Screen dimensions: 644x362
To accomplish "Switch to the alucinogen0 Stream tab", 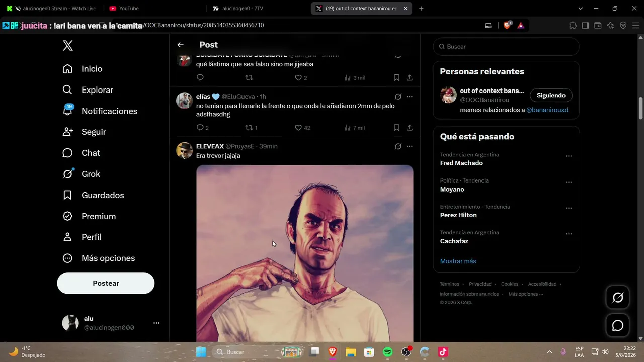I will point(52,8).
